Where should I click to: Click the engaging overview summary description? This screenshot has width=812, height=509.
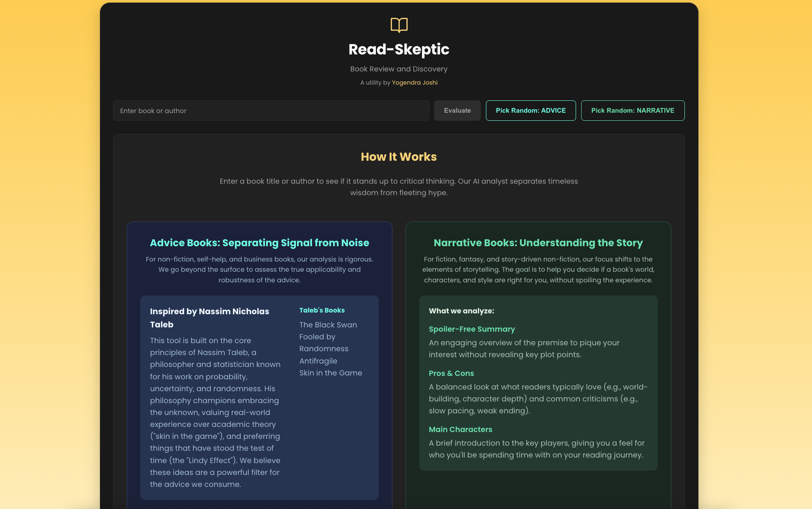click(x=524, y=349)
